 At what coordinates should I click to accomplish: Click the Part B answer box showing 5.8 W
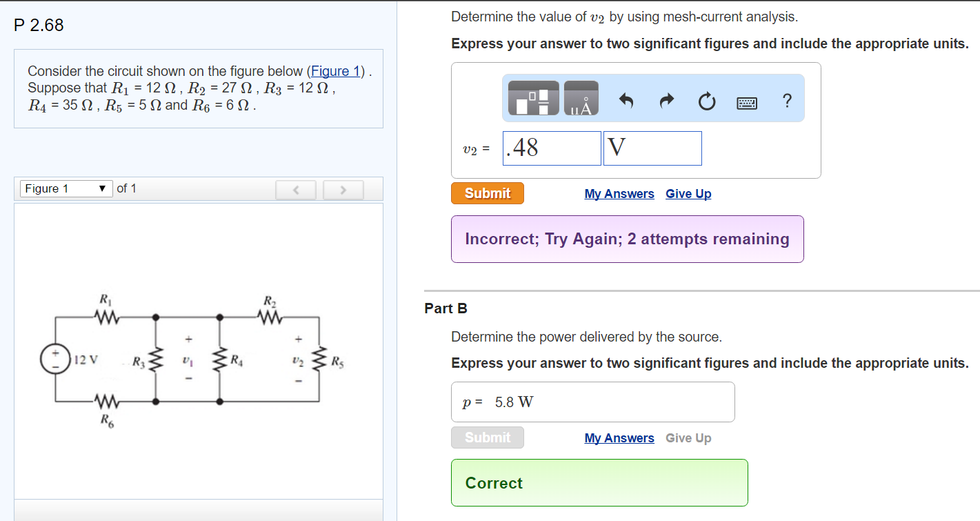click(593, 402)
